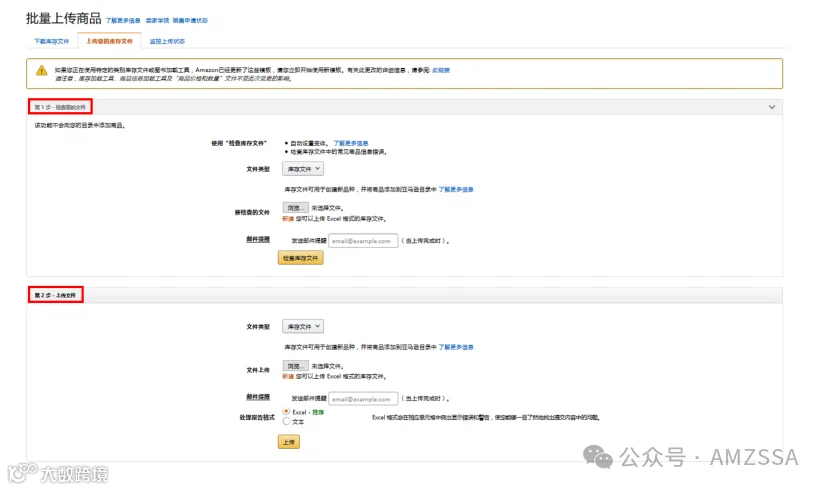824x490 pixels.
Task: Select the Excel report format radio button
Action: point(286,412)
